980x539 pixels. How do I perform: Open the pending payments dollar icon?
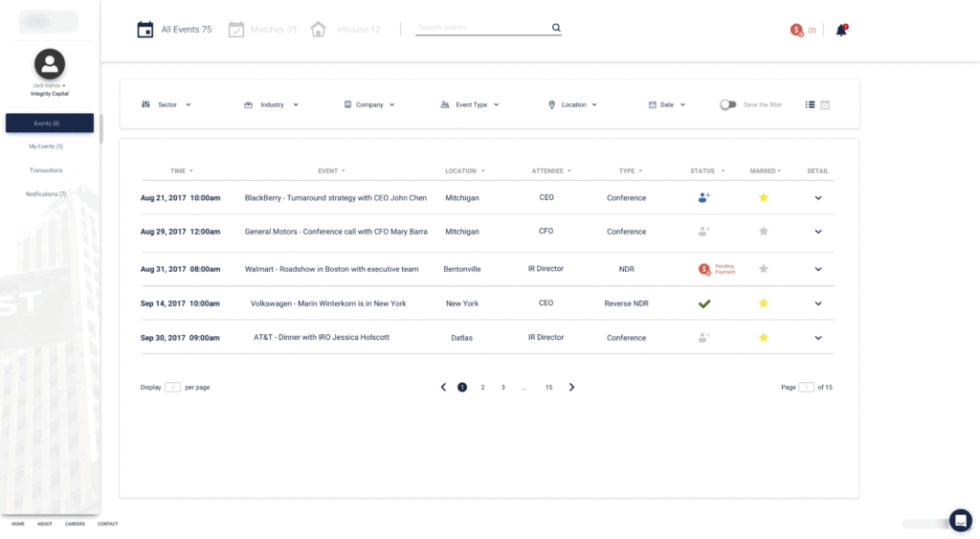(796, 30)
